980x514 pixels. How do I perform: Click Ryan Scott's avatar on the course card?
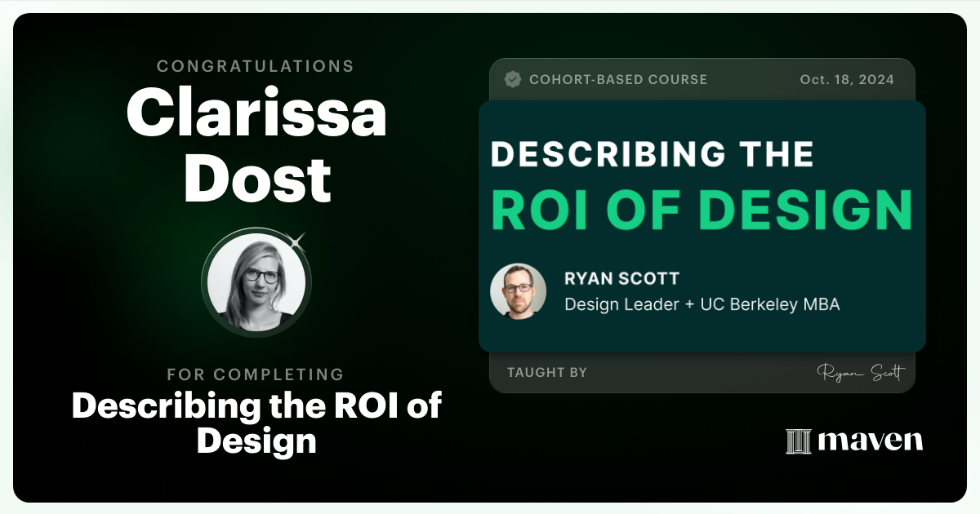(519, 290)
